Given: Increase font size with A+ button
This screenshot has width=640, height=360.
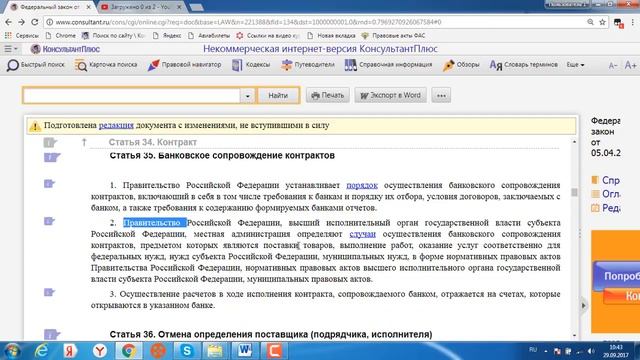Looking at the screenshot, I should (630, 65).
